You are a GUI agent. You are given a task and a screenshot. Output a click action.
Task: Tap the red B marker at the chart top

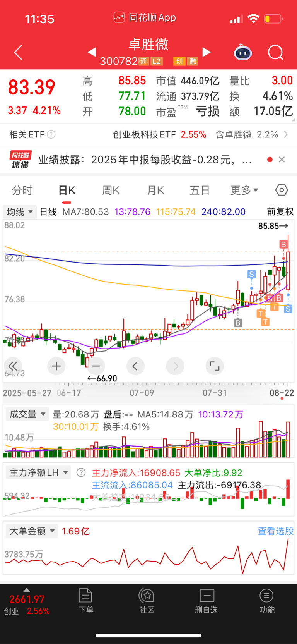pyautogui.click(x=283, y=244)
